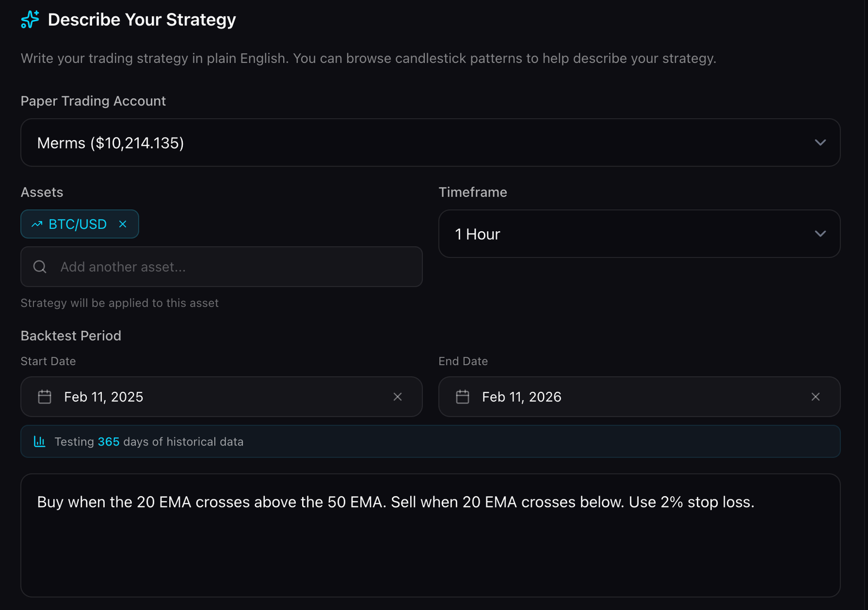Clear the Start Date value
The image size is (868, 610).
click(x=398, y=397)
